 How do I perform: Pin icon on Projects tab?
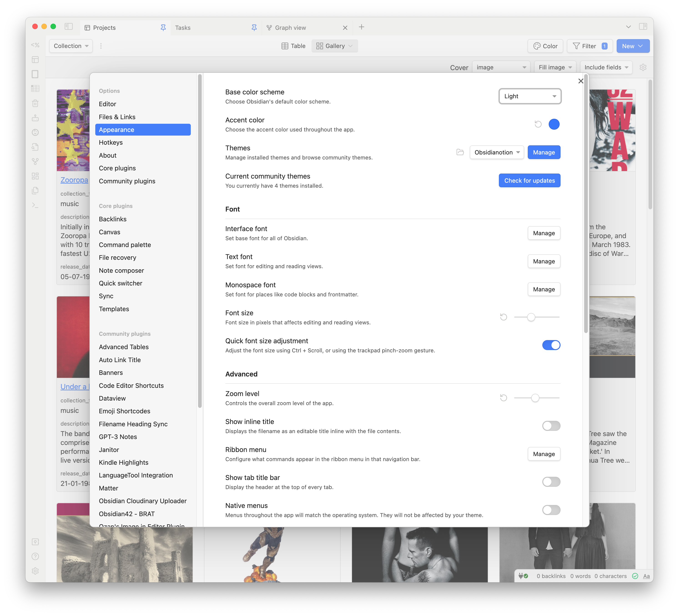pos(163,28)
